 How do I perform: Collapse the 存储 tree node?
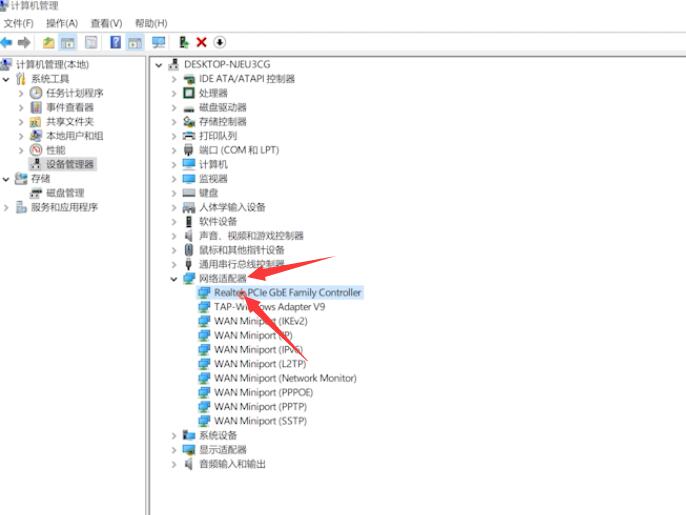[6, 179]
